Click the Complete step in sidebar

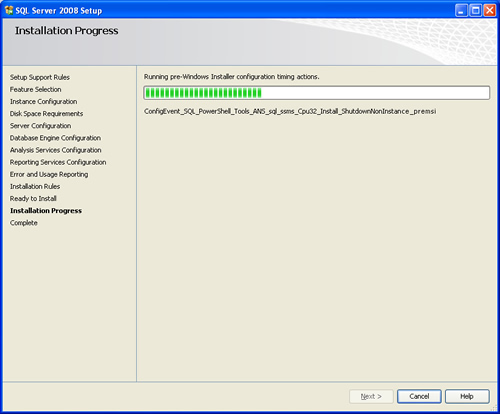[x=24, y=223]
